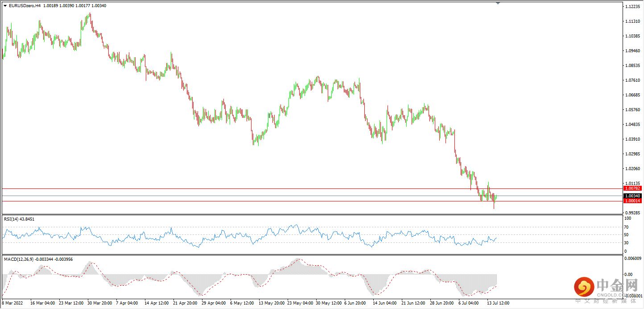Toggle the upper red resistance line

[312, 188]
